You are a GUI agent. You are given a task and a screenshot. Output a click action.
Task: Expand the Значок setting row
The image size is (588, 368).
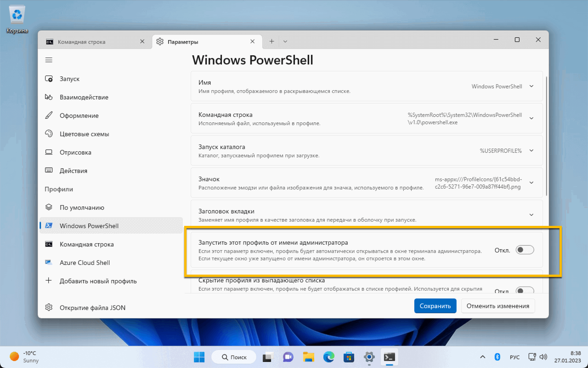click(x=367, y=183)
